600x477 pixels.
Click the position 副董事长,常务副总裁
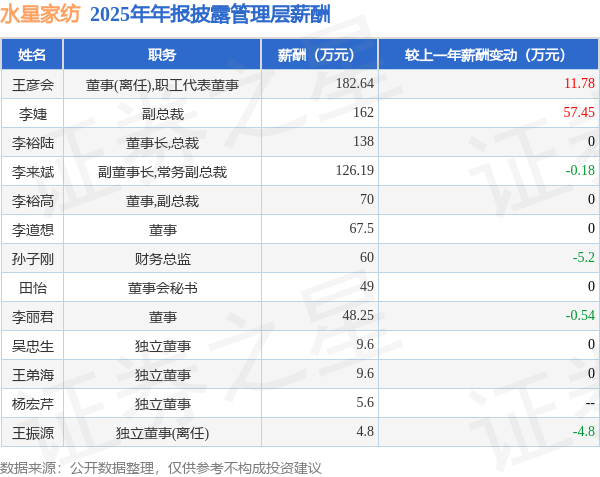(162, 172)
